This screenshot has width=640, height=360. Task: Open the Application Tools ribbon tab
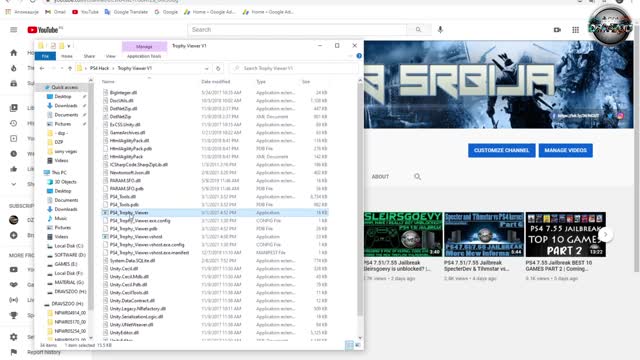pyautogui.click(x=144, y=56)
